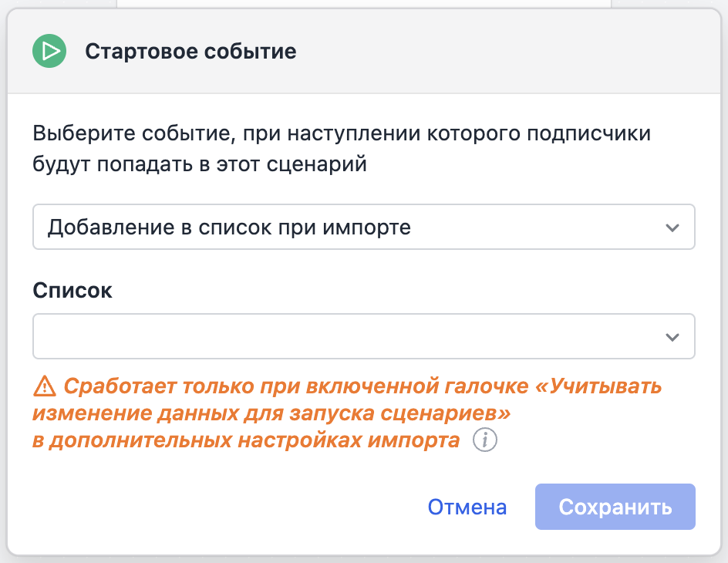The height and width of the screenshot is (563, 728).
Task: Click the orange warning triangle icon
Action: [44, 386]
